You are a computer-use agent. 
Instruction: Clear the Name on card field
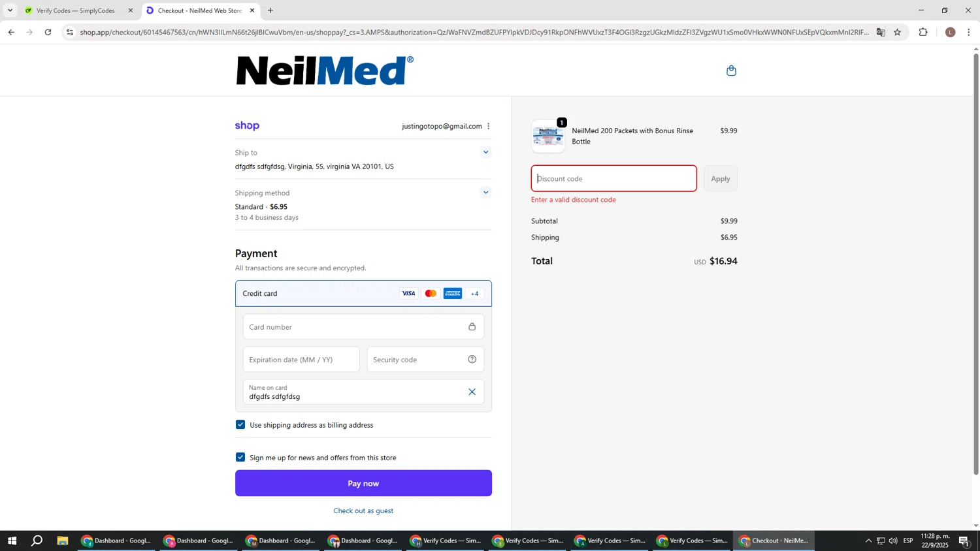click(472, 392)
